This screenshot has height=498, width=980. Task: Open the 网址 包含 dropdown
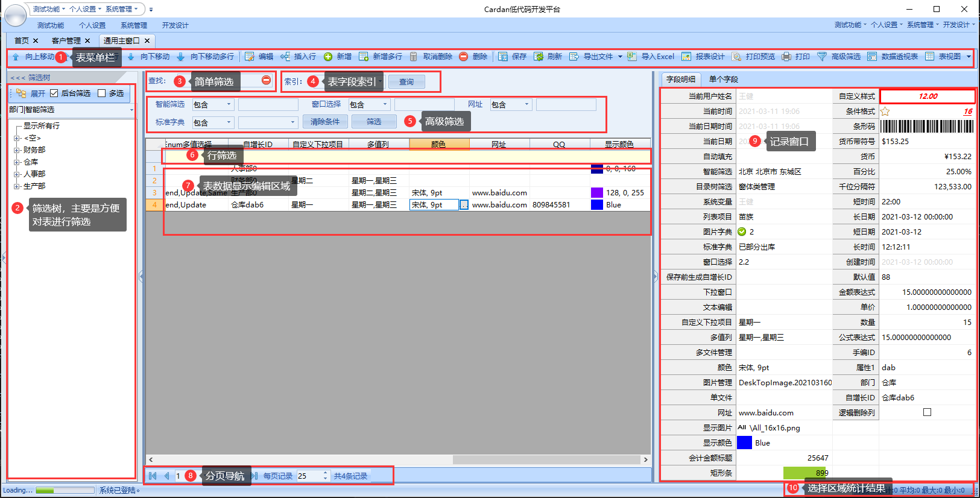point(526,104)
